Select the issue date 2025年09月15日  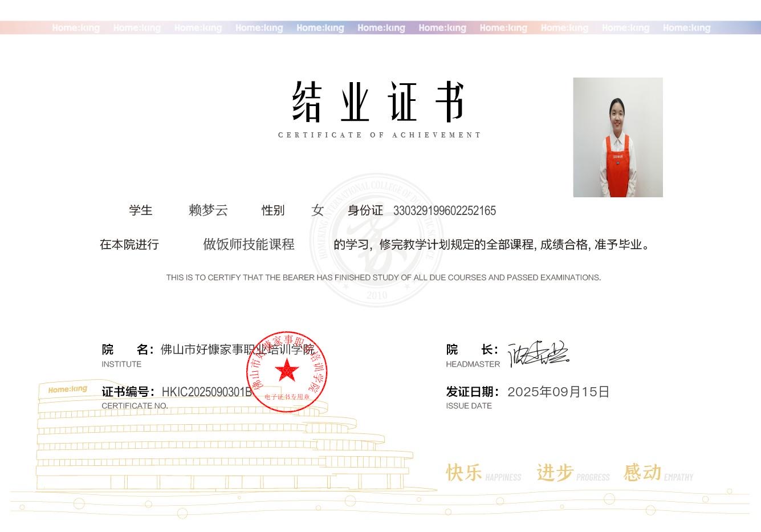click(559, 392)
